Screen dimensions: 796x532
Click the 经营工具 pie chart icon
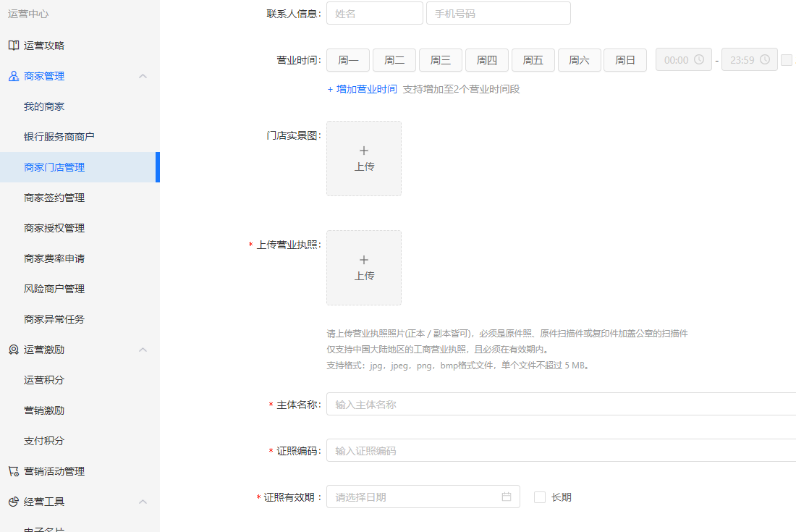14,502
